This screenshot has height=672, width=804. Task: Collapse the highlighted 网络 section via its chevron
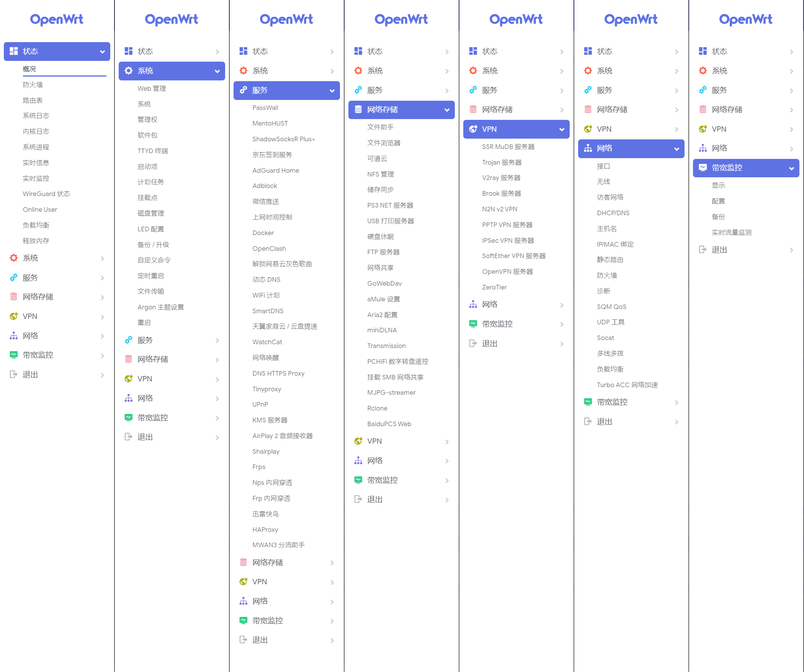(x=677, y=149)
